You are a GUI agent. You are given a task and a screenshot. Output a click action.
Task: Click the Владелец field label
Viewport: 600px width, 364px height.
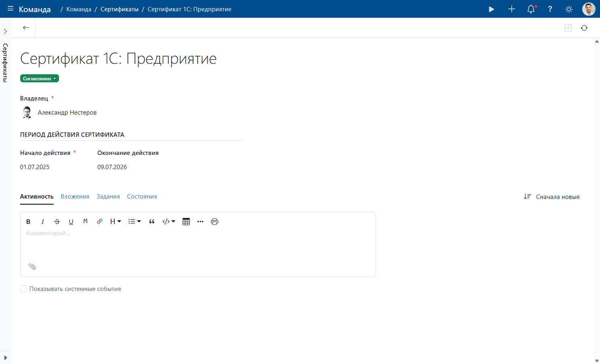34,98
